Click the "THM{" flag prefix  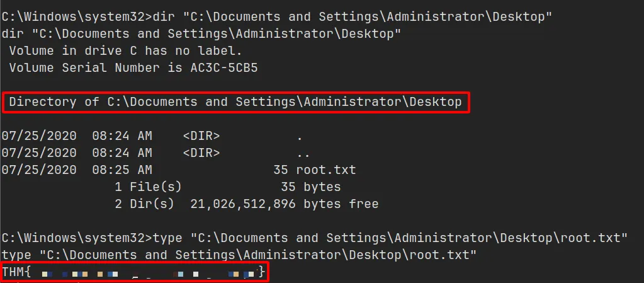click(x=17, y=272)
